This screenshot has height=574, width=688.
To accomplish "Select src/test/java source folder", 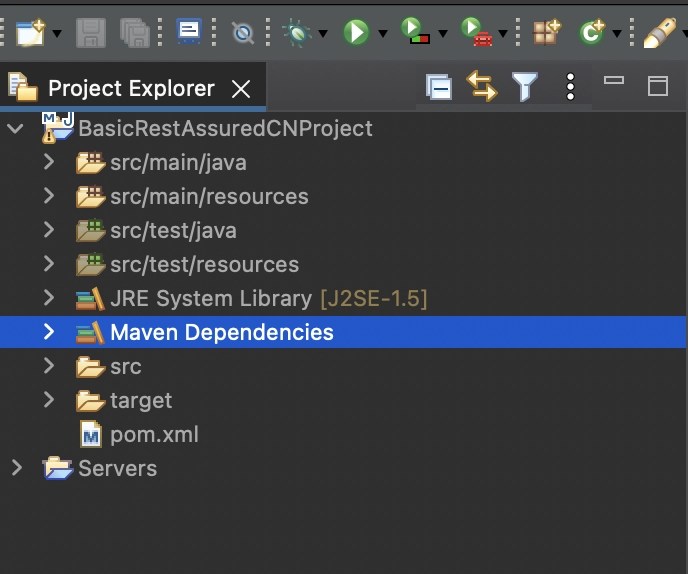I will [x=173, y=231].
